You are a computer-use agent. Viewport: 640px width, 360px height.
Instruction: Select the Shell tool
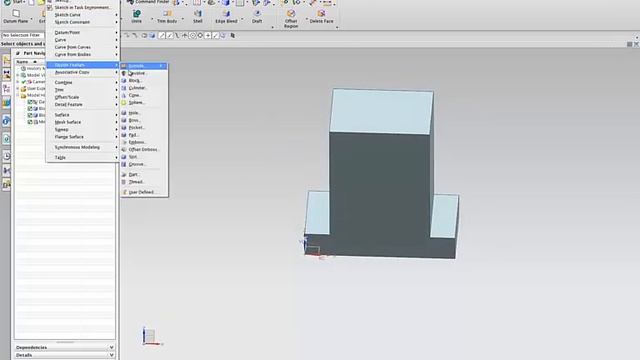198,16
